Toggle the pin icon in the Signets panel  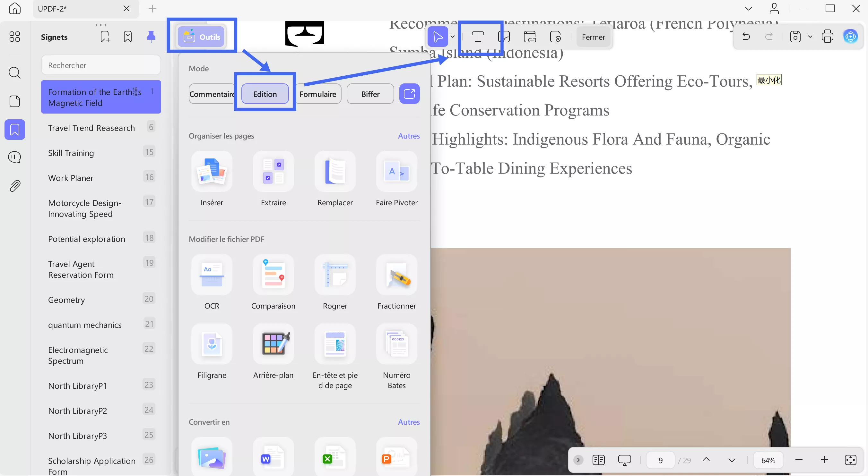(x=151, y=36)
